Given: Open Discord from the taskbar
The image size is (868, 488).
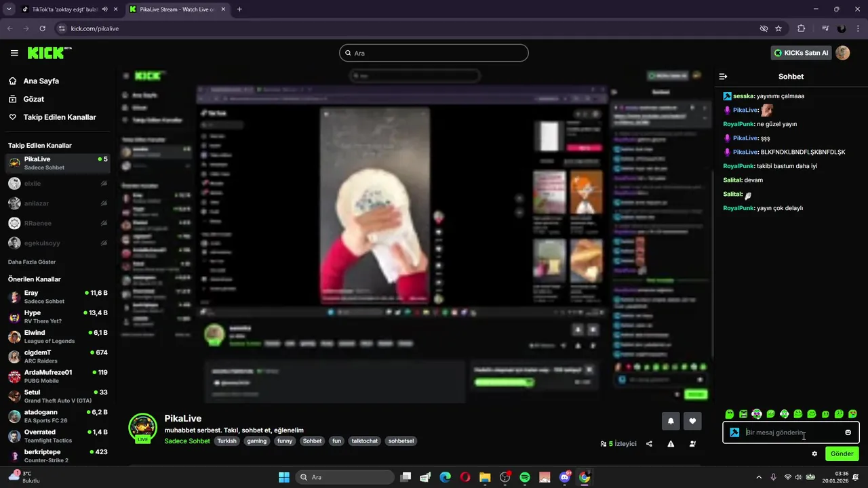Looking at the screenshot, I should (x=565, y=477).
